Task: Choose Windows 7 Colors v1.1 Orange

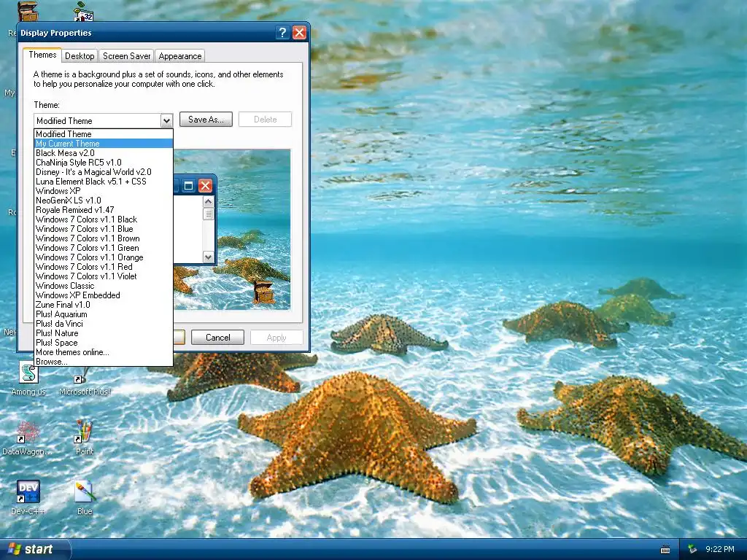Action: 104,257
